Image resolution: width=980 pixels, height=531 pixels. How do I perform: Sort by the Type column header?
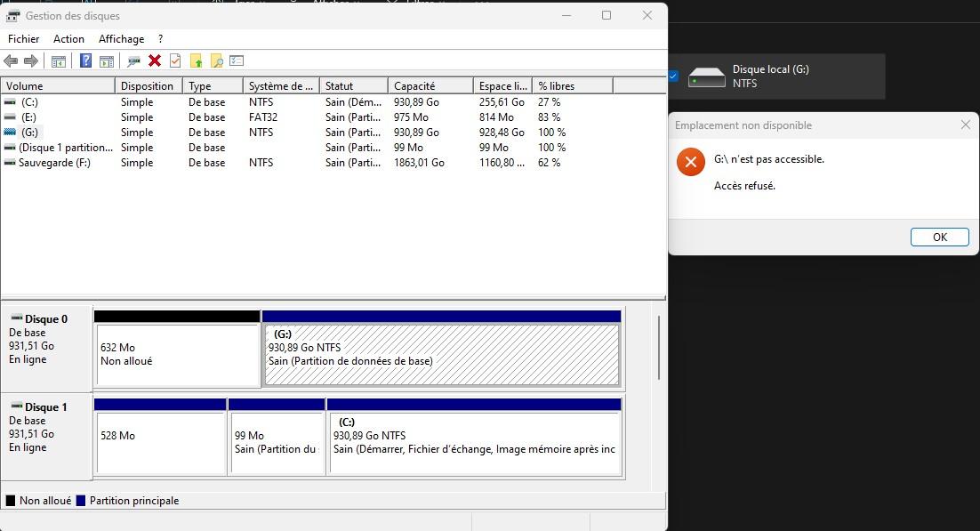pos(213,85)
